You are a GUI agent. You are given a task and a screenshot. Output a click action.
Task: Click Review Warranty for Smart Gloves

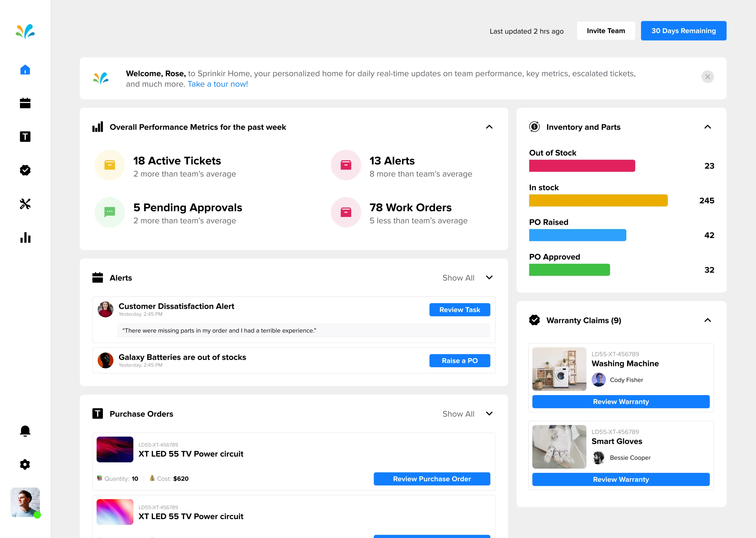621,480
